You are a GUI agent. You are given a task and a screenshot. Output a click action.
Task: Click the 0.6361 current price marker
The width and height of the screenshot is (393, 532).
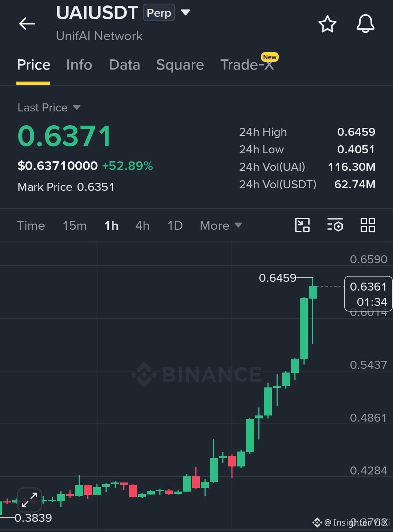click(368, 294)
